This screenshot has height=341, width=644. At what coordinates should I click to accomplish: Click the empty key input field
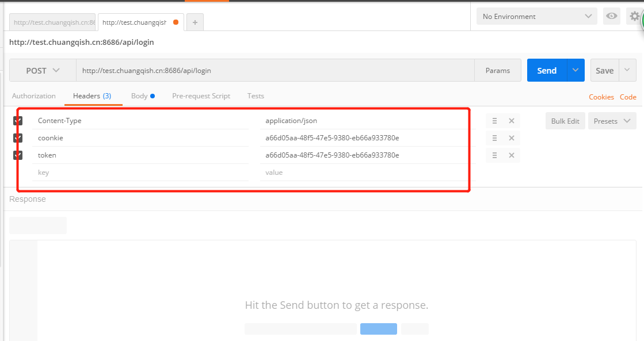coord(140,173)
